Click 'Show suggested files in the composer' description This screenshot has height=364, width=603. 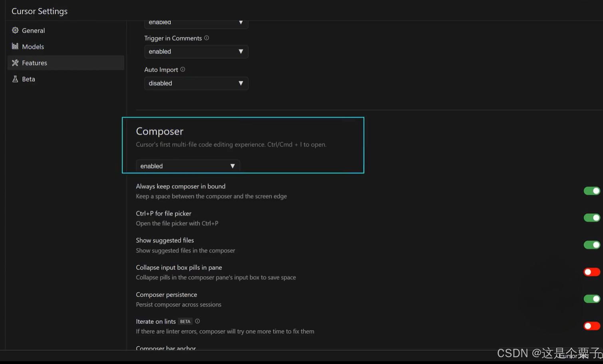pyautogui.click(x=185, y=251)
